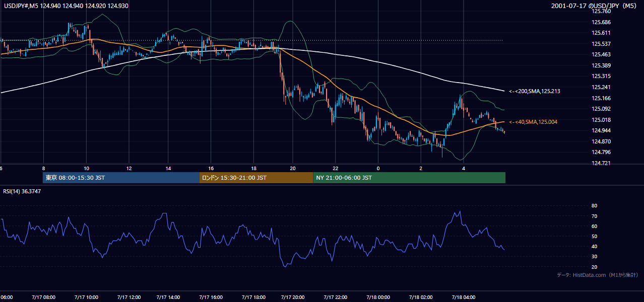Click the hour label 14 under the chart
Viewport: 644px width, 302px height.
coord(169,169)
